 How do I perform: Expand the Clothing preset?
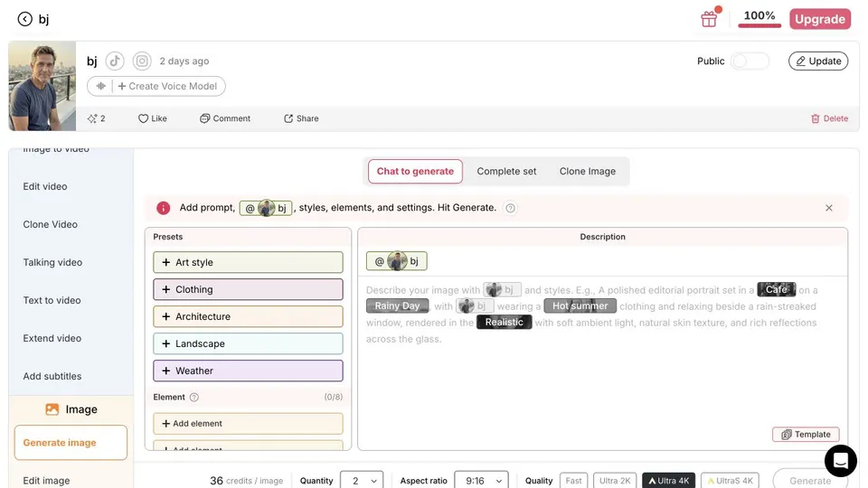248,289
